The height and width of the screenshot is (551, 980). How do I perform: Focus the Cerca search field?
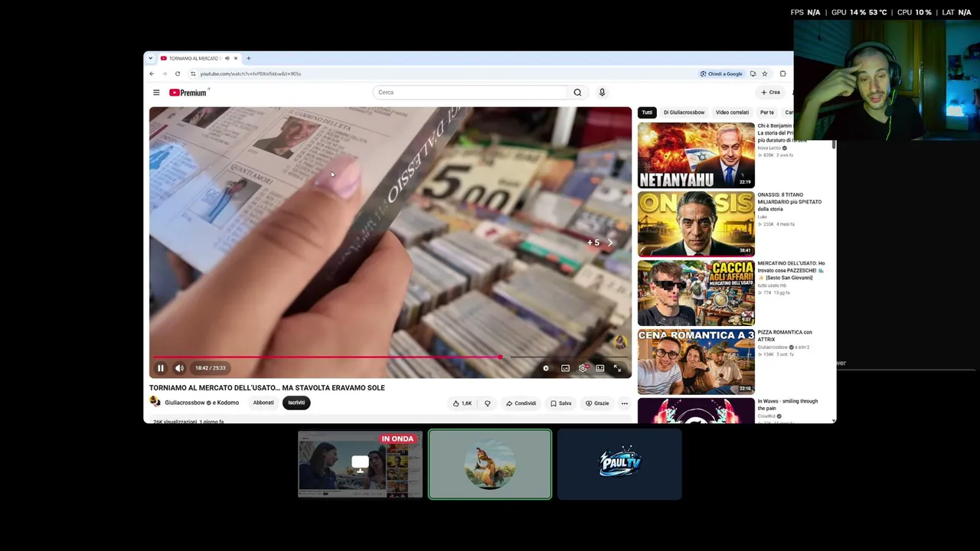(x=471, y=93)
